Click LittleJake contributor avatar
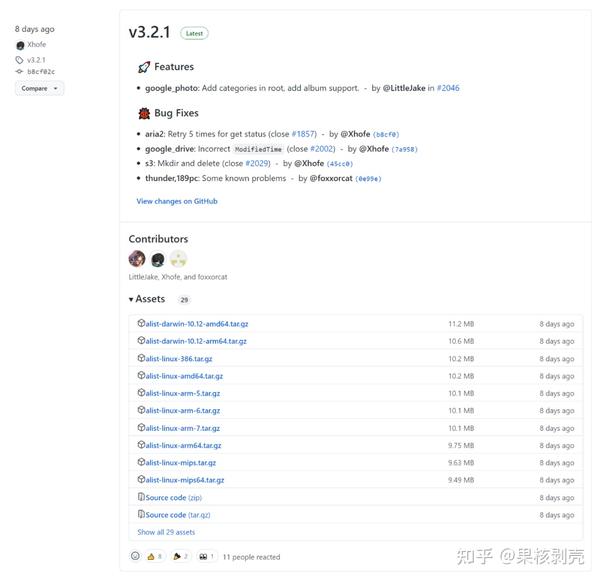 coord(137,259)
